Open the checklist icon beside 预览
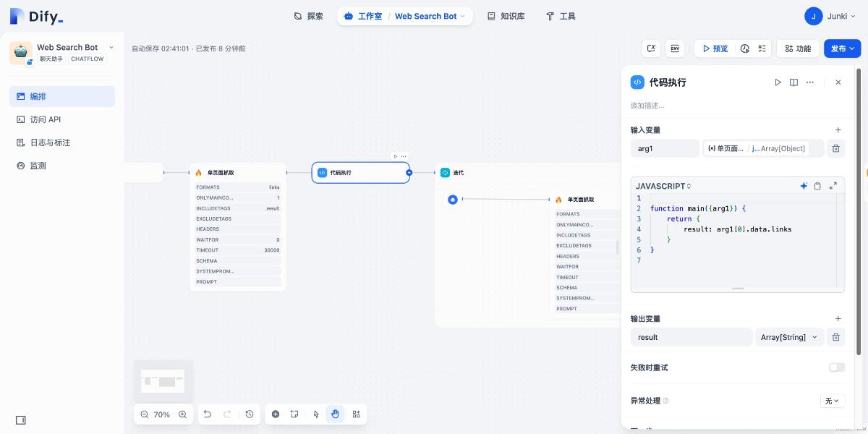Screen dimensions: 868x434 (762, 48)
